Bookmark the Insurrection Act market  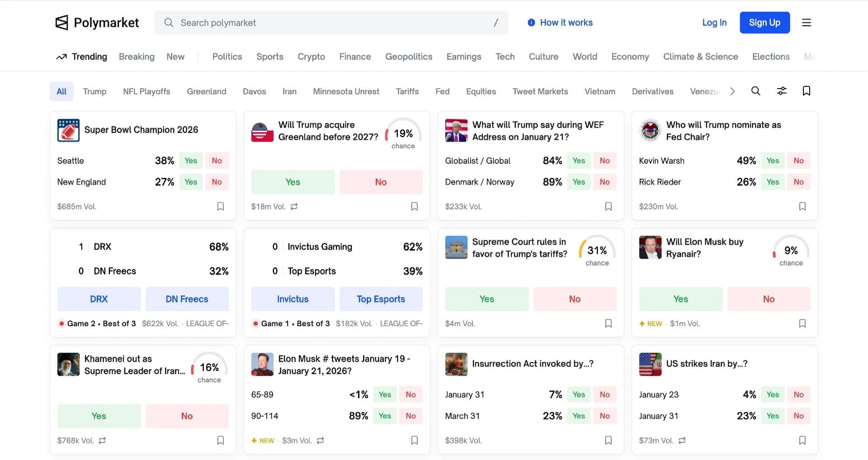point(609,440)
